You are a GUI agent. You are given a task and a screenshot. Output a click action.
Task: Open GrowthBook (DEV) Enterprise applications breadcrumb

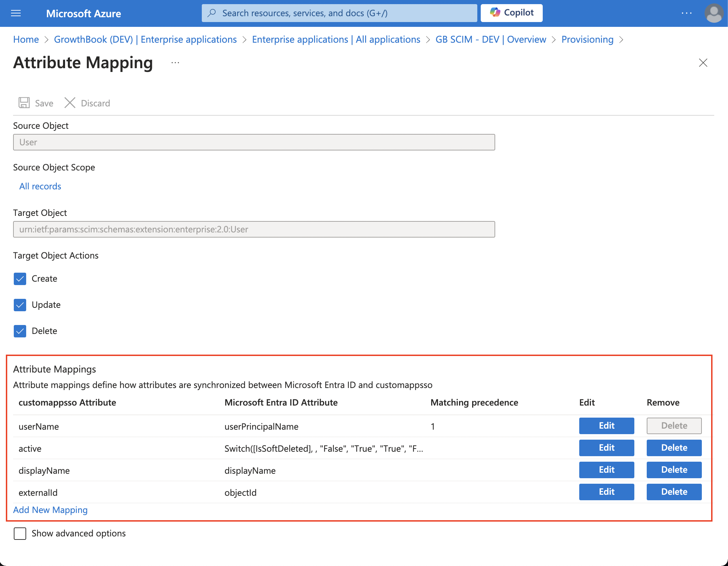(x=145, y=40)
